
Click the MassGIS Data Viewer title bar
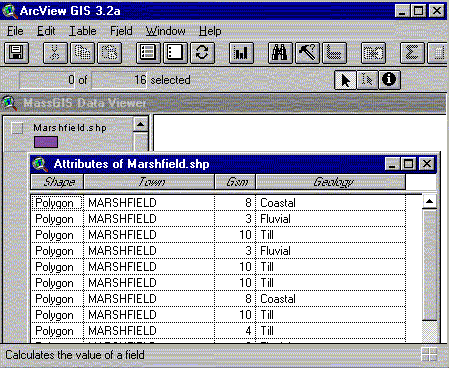coord(223,103)
